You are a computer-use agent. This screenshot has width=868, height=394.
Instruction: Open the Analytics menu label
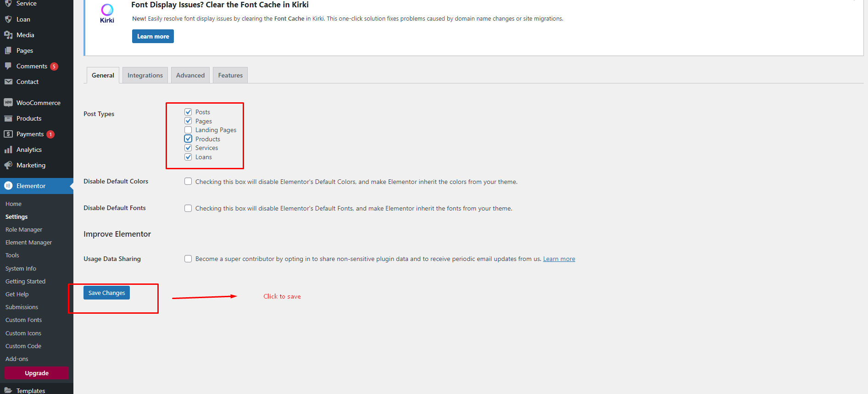point(29,150)
